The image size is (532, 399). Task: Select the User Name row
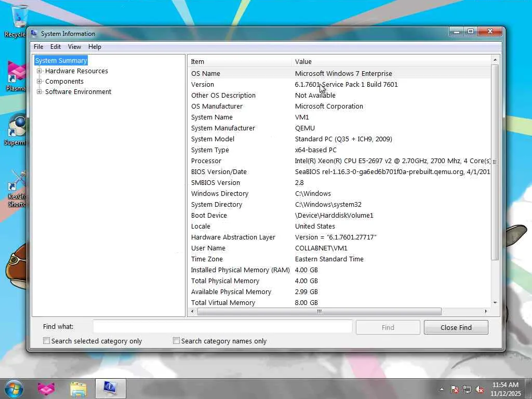point(339,248)
